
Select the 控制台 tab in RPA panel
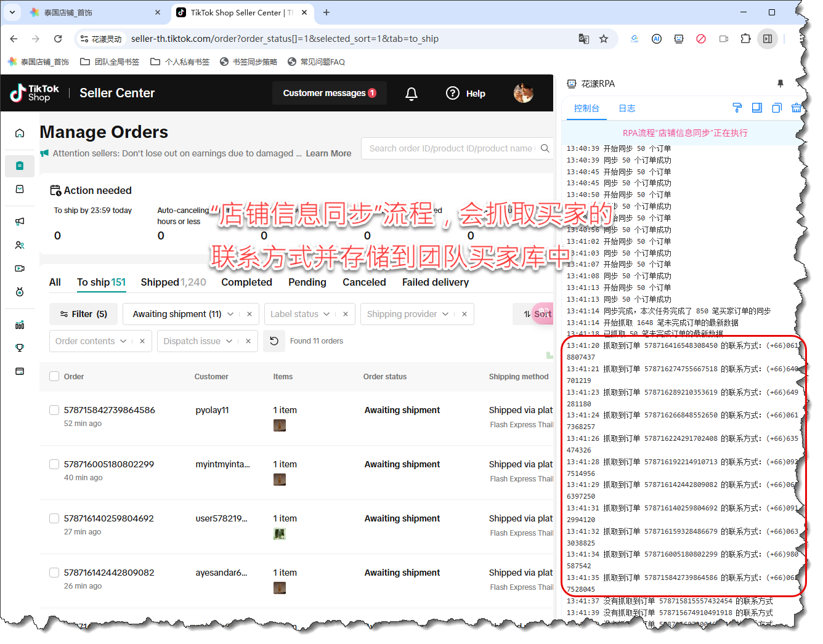(x=586, y=108)
